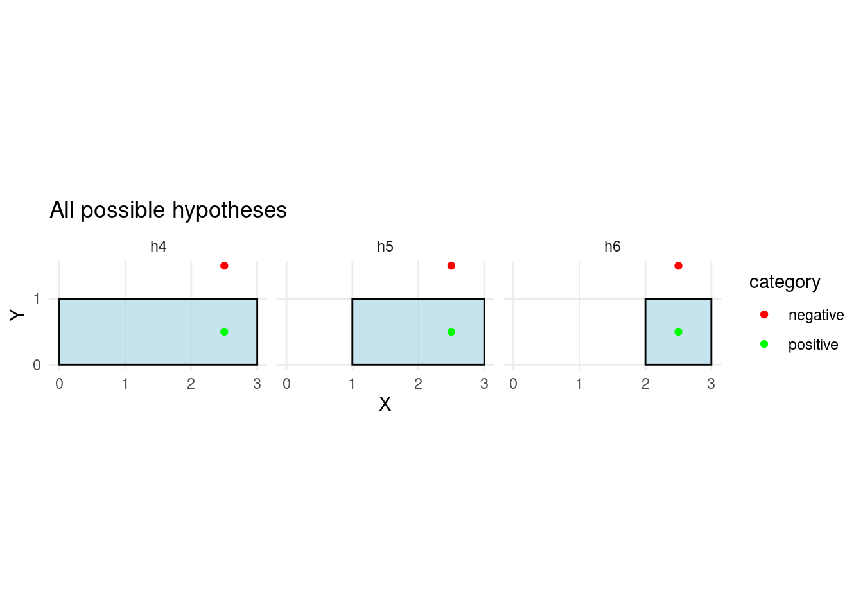This screenshot has width=863, height=616.
Task: Click the 'category' legend title
Action: (785, 282)
